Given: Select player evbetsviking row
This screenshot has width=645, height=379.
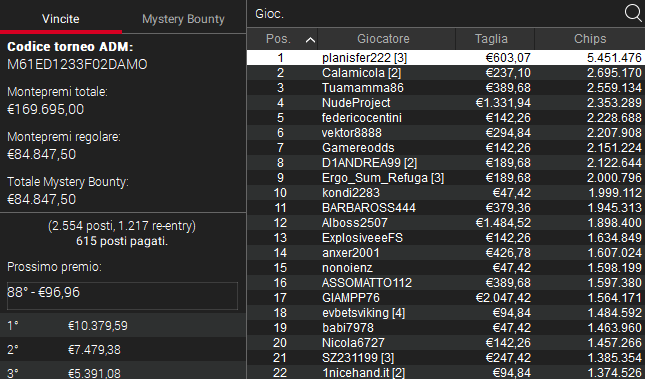Looking at the screenshot, I should pyautogui.click(x=446, y=313).
